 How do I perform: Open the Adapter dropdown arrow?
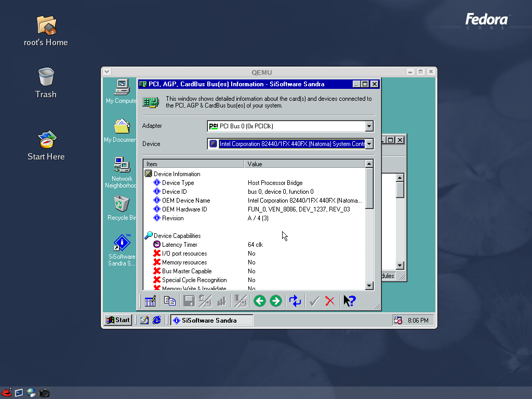click(x=369, y=126)
